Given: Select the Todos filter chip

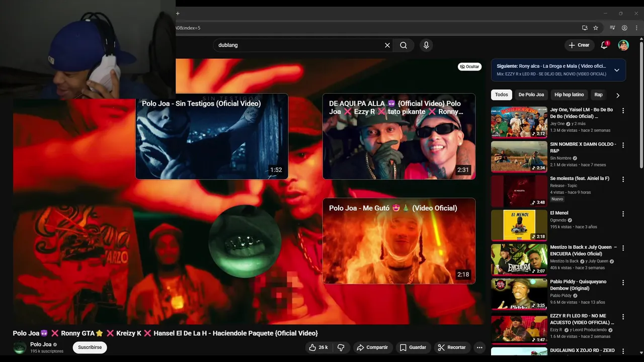Looking at the screenshot, I should (502, 95).
